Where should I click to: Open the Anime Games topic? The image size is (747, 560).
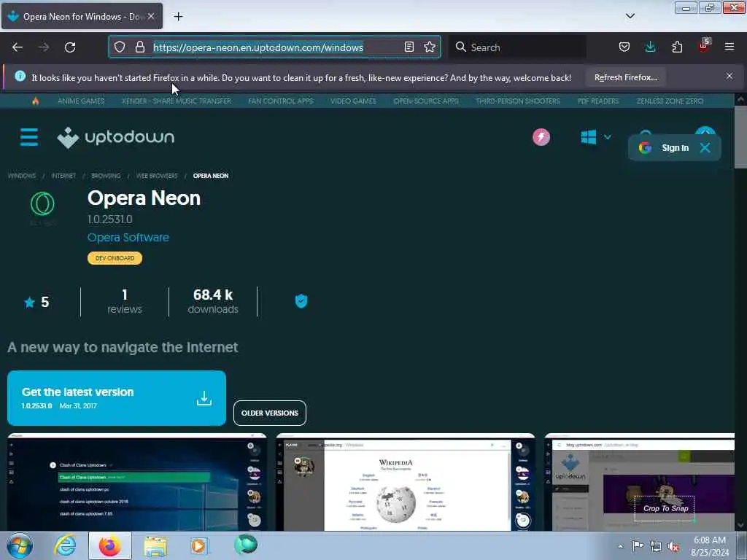(81, 101)
